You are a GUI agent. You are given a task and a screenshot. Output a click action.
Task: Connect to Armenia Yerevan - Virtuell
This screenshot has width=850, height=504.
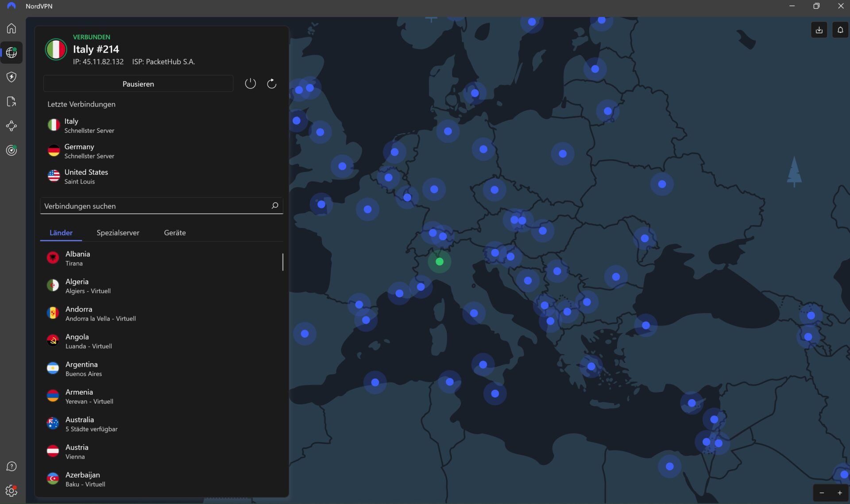point(162,396)
